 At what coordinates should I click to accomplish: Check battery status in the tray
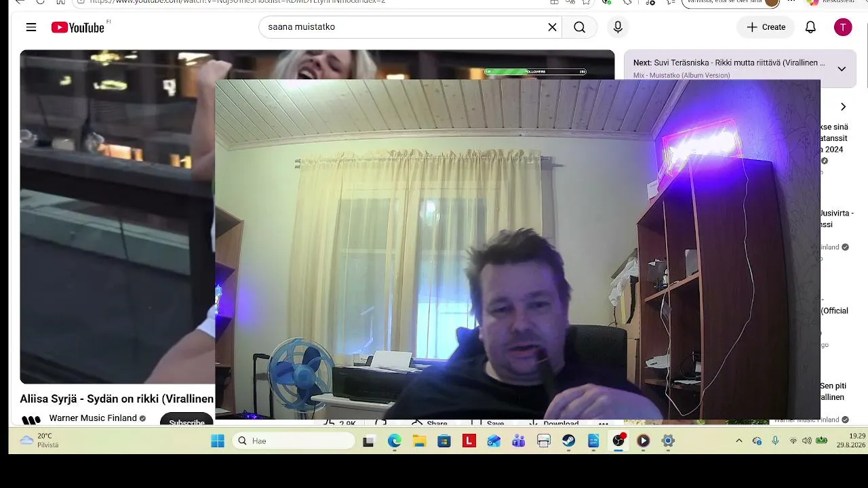(x=822, y=441)
